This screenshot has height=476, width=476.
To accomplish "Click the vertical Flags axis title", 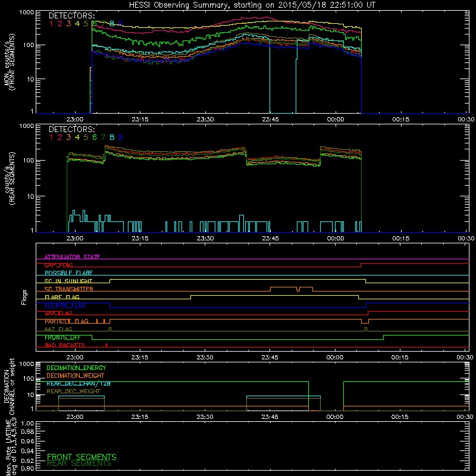I will pyautogui.click(x=24, y=297).
